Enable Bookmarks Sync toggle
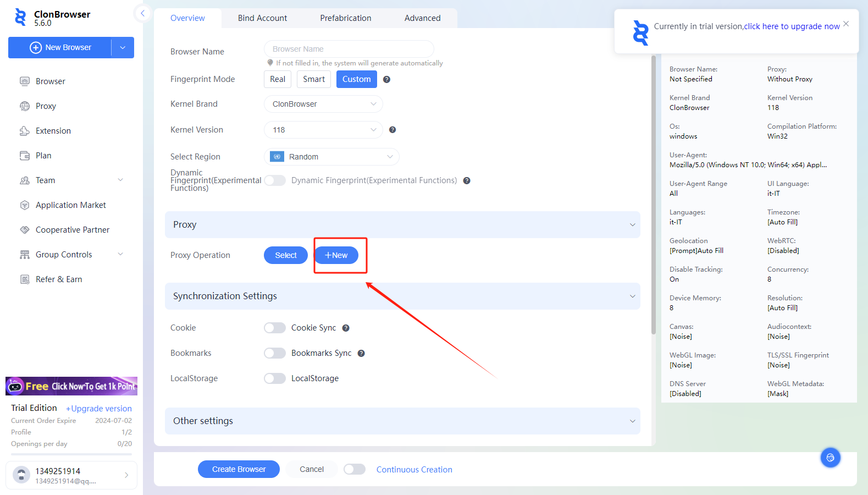The height and width of the screenshot is (495, 868). pos(275,353)
